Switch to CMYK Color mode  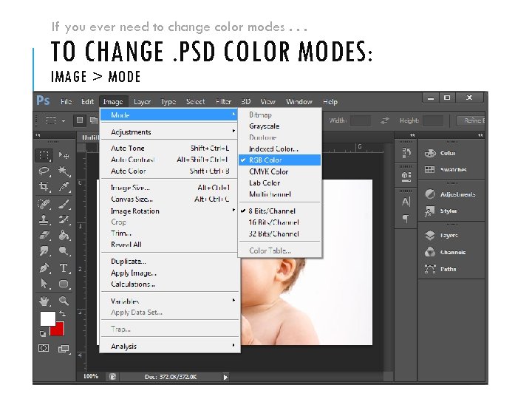pyautogui.click(x=279, y=171)
